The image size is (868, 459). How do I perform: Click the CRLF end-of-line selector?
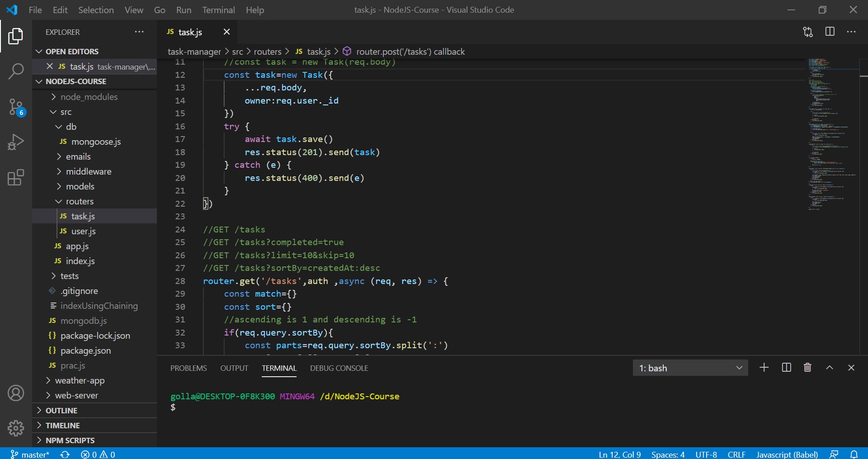pyautogui.click(x=736, y=454)
